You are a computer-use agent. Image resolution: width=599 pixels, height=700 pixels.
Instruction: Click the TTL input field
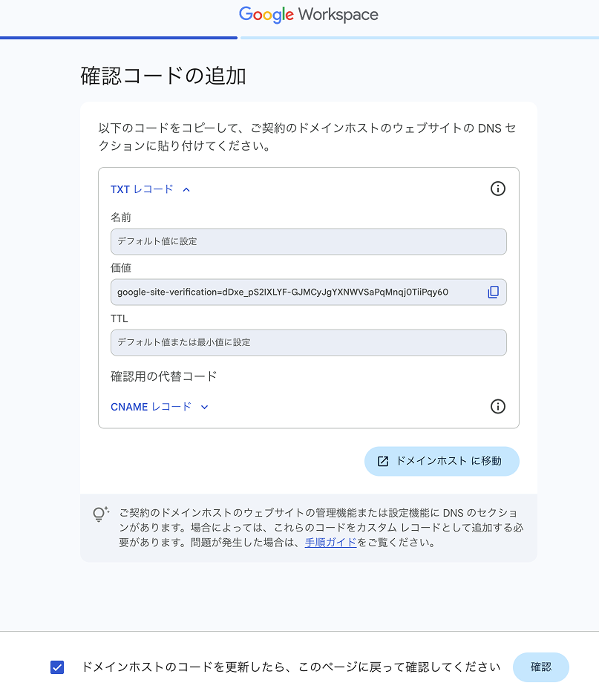pos(308,342)
